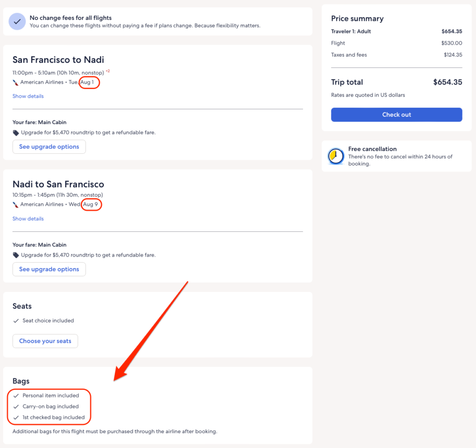This screenshot has height=448, width=476.
Task: Expand Show details for Nadi to San Francisco
Action: [28, 218]
